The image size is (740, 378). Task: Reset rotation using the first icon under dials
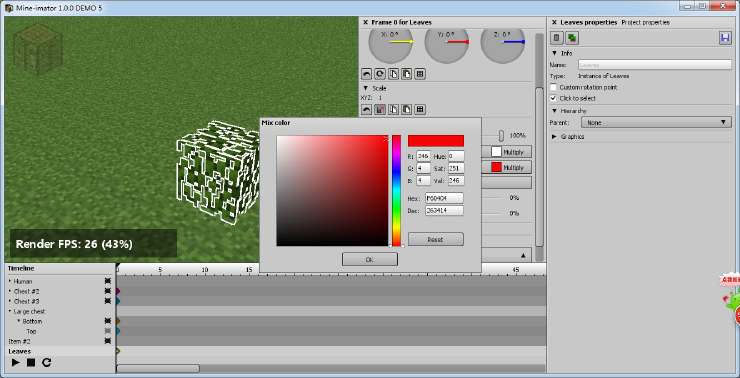click(366, 74)
